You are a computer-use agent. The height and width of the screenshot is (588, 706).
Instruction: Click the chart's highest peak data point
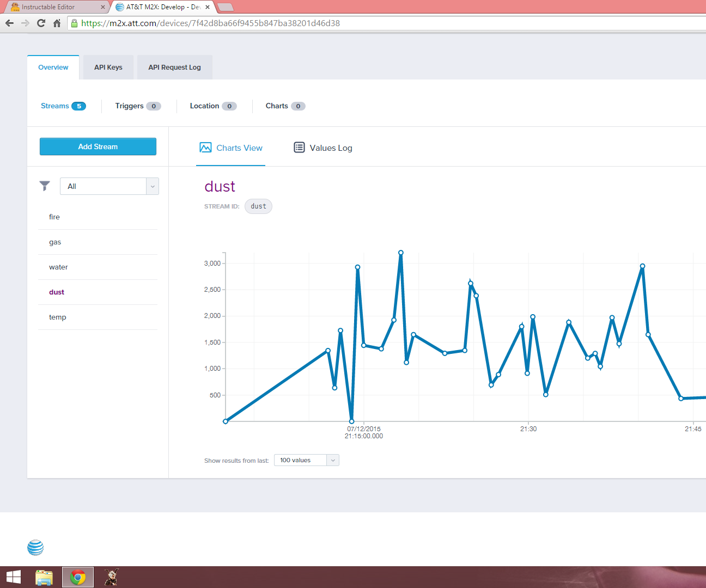pos(401,253)
